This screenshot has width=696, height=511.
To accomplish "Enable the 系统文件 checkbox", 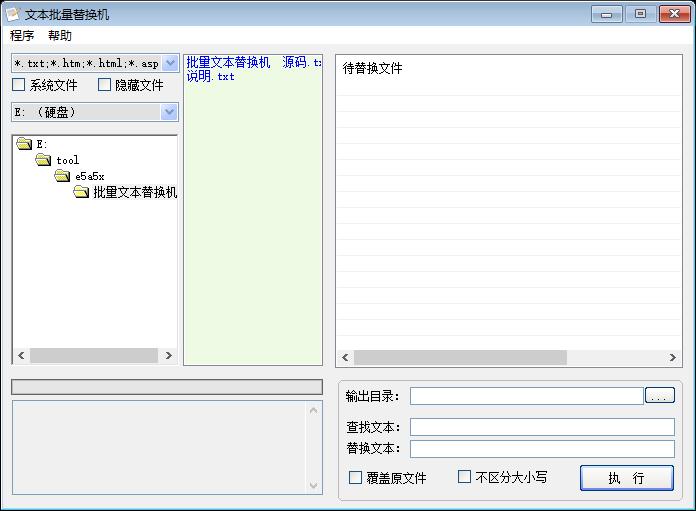I will point(18,84).
